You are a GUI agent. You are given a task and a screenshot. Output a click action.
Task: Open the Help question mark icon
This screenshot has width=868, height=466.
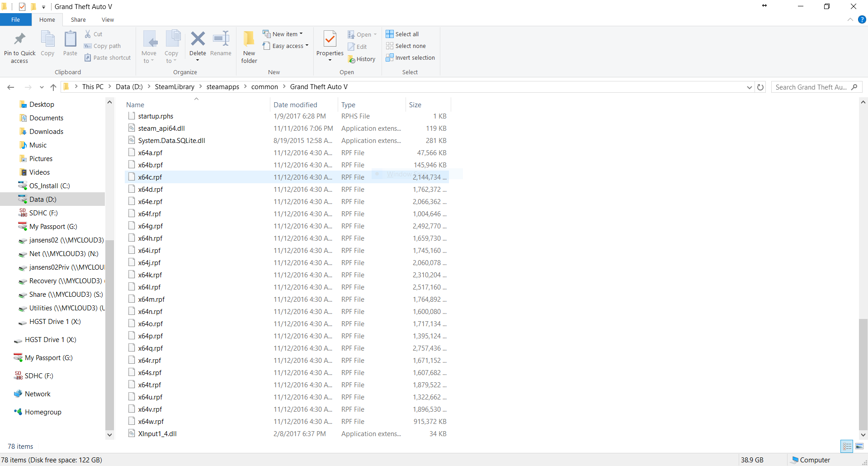pos(862,19)
